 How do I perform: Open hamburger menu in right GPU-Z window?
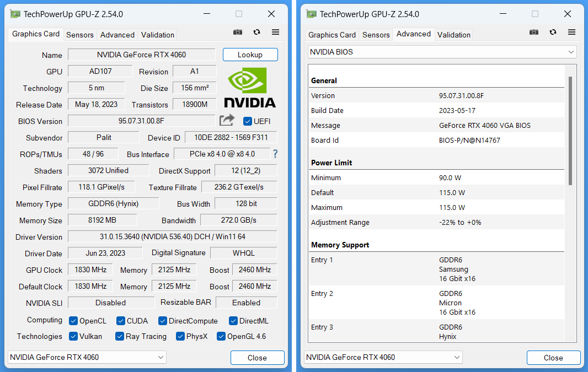coord(572,32)
